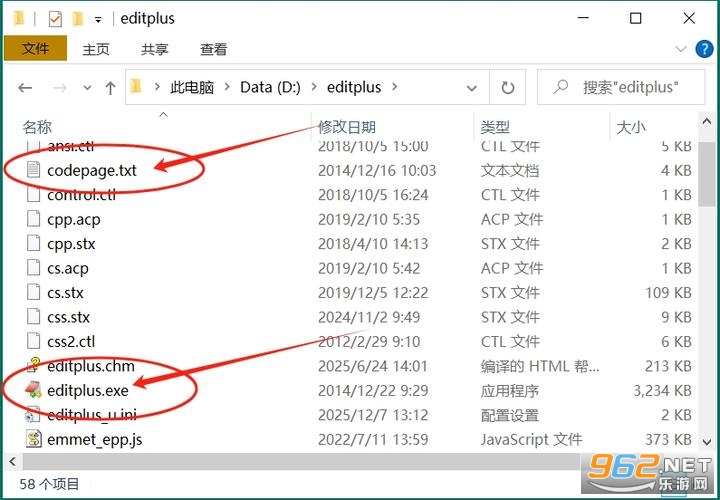Image resolution: width=720 pixels, height=500 pixels.
Task: Switch to the 查看 ribbon tab
Action: [214, 49]
